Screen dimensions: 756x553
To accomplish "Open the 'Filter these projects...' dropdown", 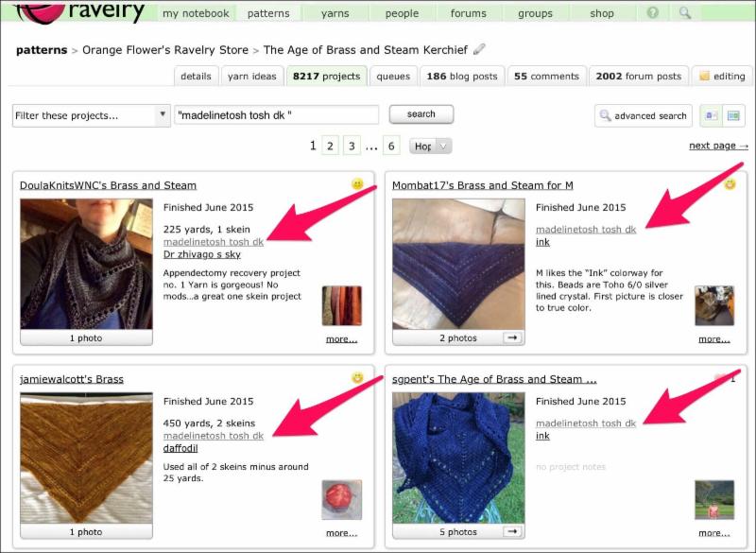I will 91,115.
